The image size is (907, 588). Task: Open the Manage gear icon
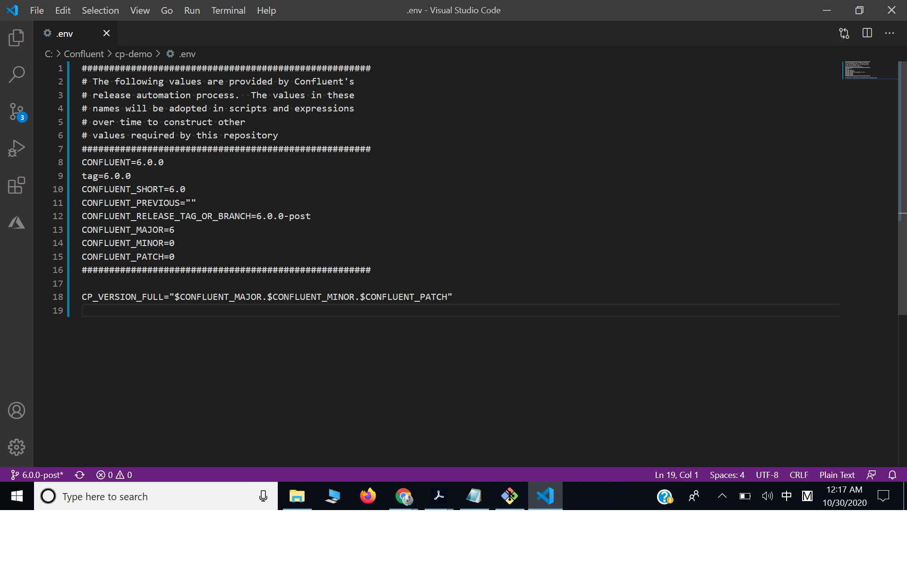pos(17,447)
